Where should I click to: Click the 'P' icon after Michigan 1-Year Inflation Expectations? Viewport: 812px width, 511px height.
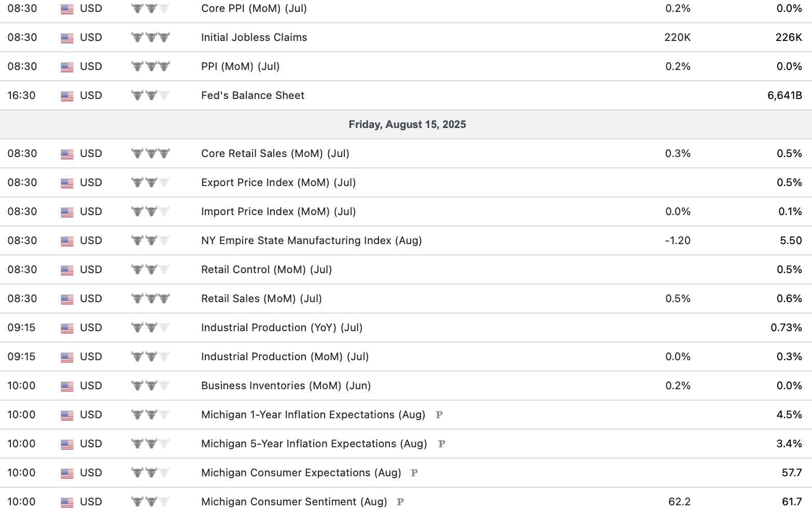439,415
